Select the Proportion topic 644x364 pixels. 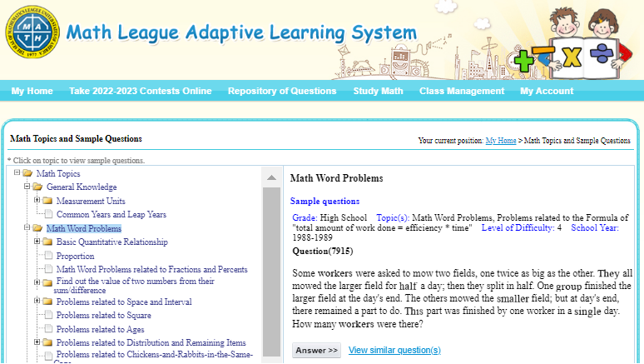75,256
